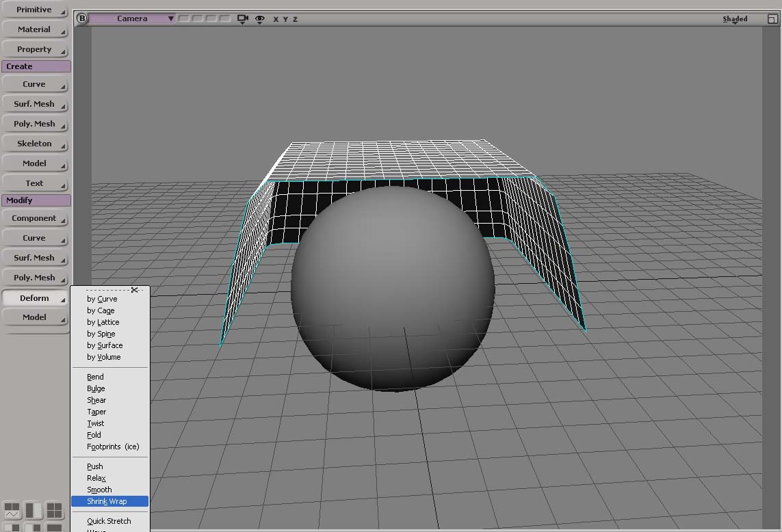Toggle Z axis view in viewport bar
The image size is (782, 532).
pos(296,19)
